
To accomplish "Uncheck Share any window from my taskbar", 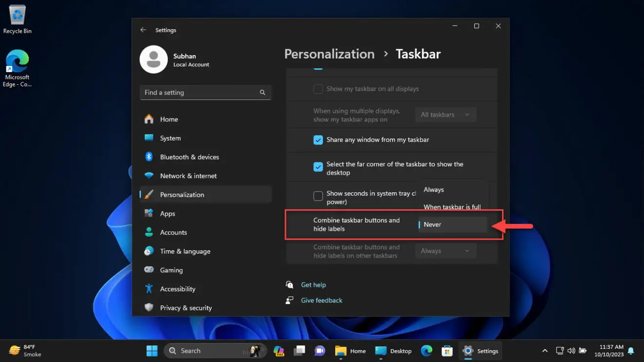I will (x=318, y=140).
